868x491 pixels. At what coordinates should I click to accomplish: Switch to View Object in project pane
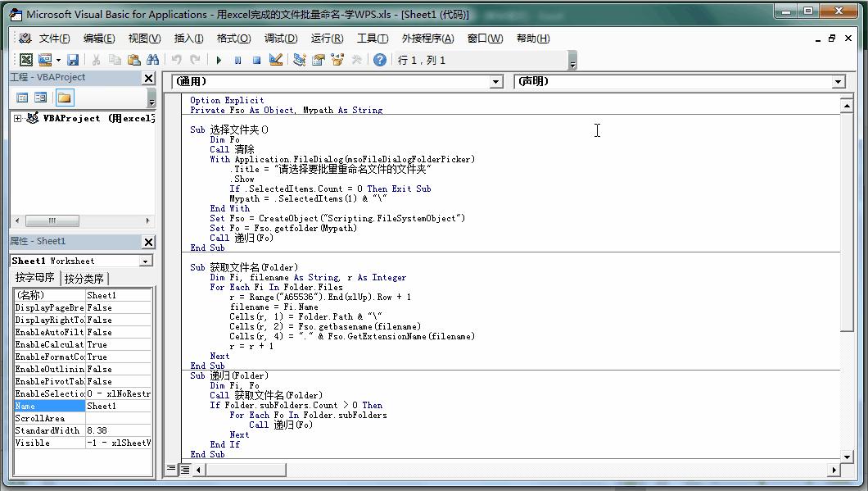40,98
